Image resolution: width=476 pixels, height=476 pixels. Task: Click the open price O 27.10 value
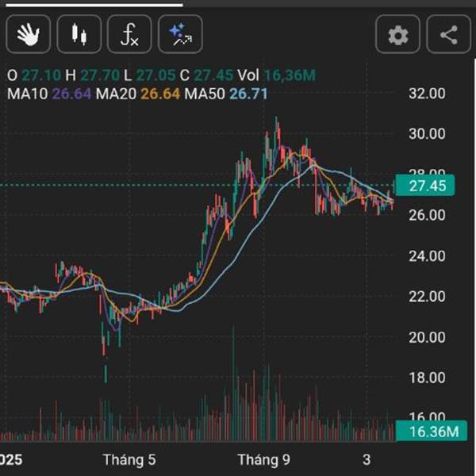[34, 75]
